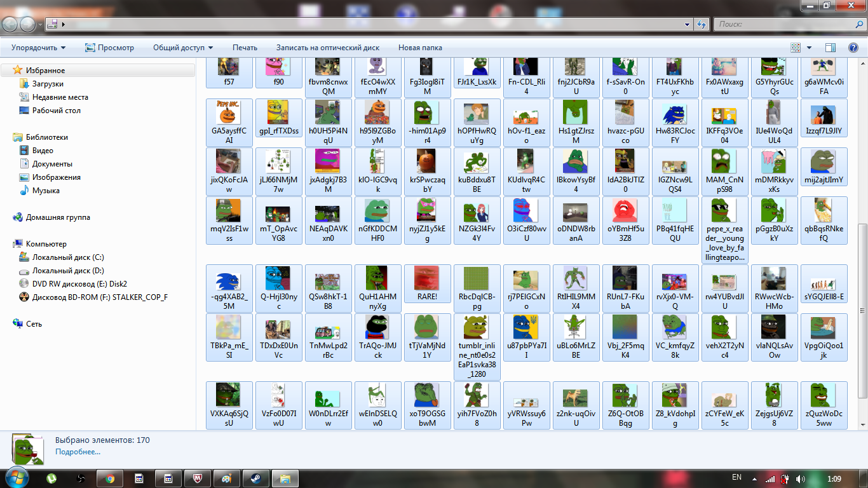Select the zQuzWoDc5ww thumbnail
Image resolution: width=868 pixels, height=488 pixels.
(x=824, y=405)
